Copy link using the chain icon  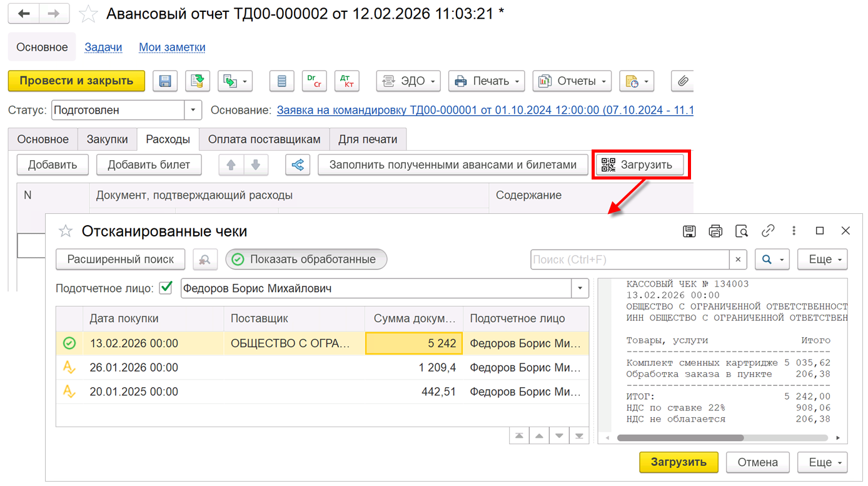coord(768,231)
